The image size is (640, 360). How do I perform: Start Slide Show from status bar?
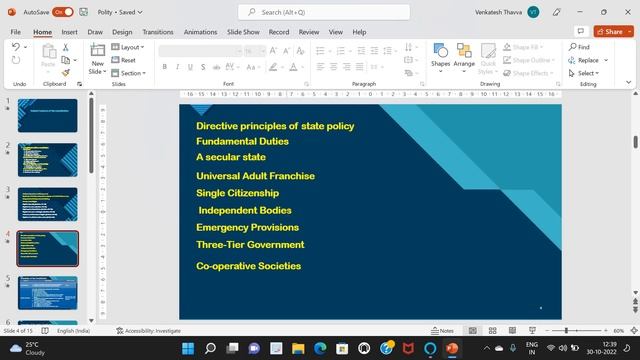pos(532,331)
